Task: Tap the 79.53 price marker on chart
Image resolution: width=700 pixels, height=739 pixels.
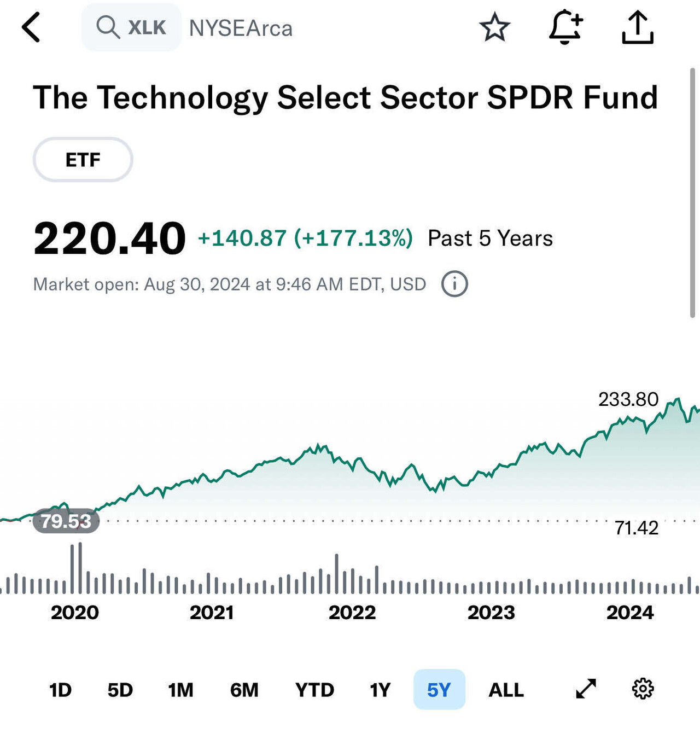Action: coord(66,521)
